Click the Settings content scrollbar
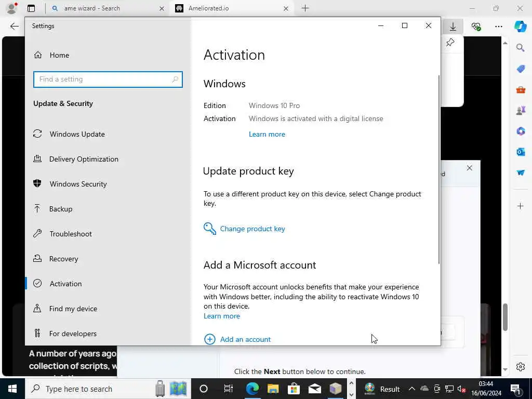This screenshot has height=399, width=532. (x=439, y=170)
